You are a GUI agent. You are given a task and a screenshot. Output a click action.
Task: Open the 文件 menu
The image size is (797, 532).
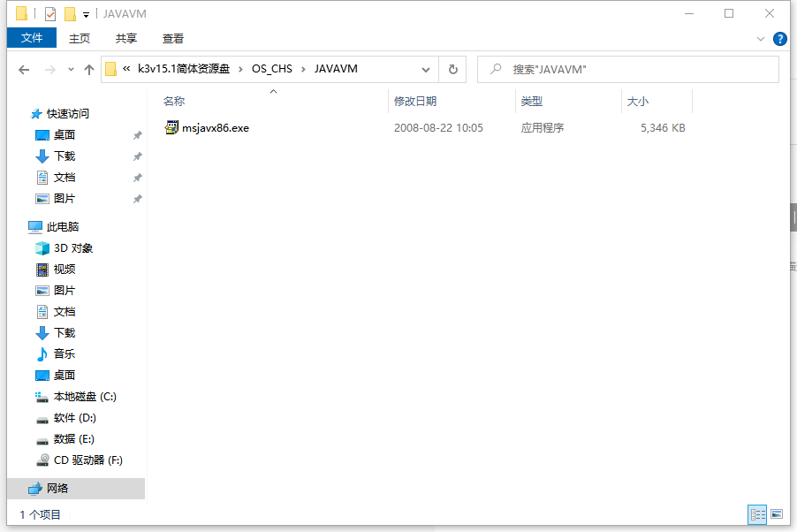(31, 38)
